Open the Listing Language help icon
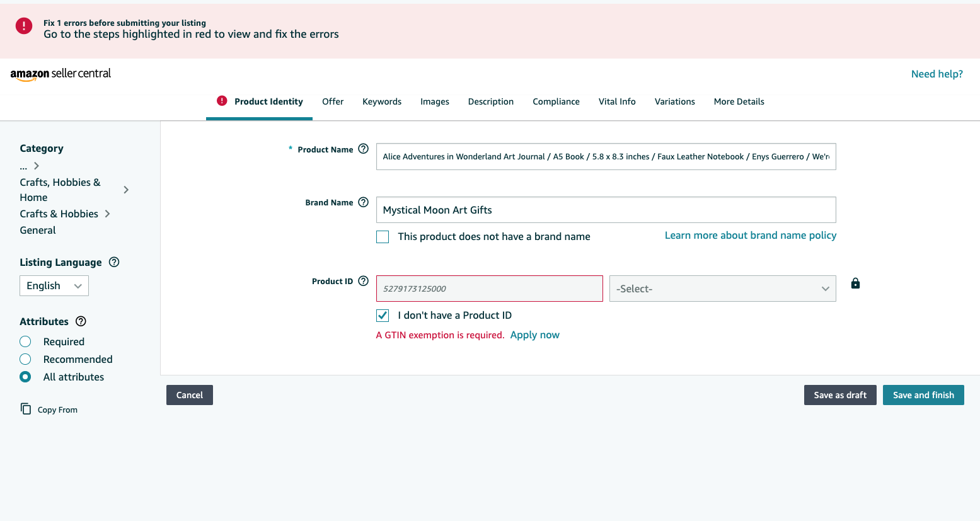The width and height of the screenshot is (980, 521). click(114, 262)
